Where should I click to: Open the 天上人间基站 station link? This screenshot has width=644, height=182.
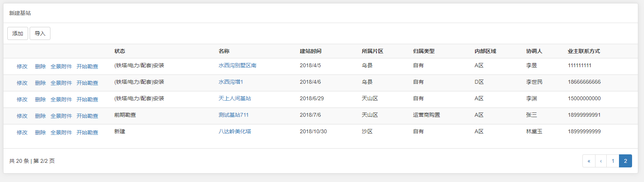pos(234,99)
